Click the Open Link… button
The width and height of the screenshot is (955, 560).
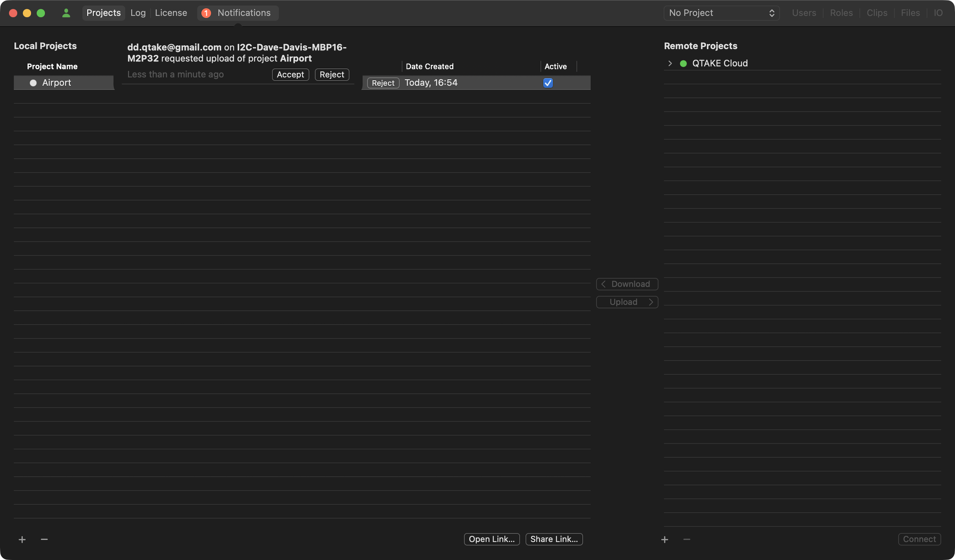(491, 539)
